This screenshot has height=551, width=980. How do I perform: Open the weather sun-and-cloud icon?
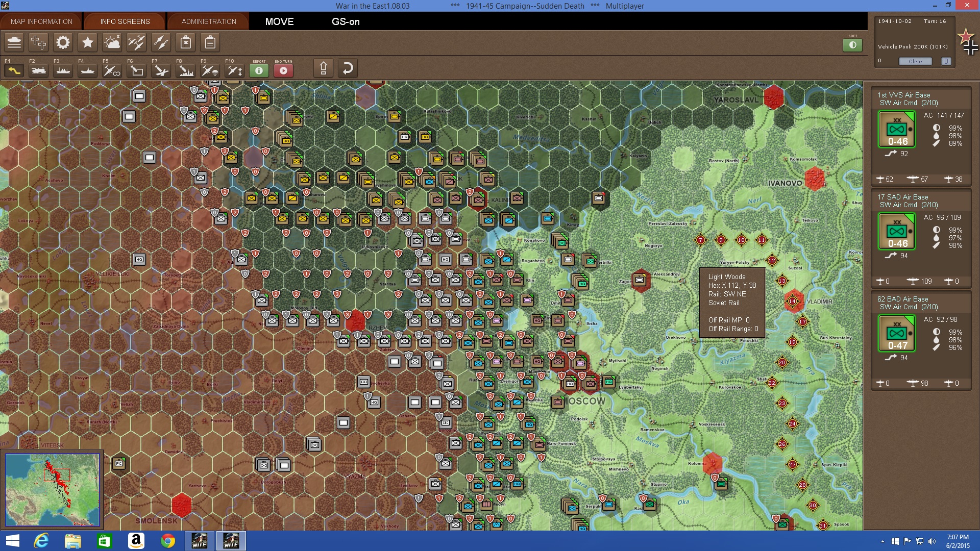[112, 42]
